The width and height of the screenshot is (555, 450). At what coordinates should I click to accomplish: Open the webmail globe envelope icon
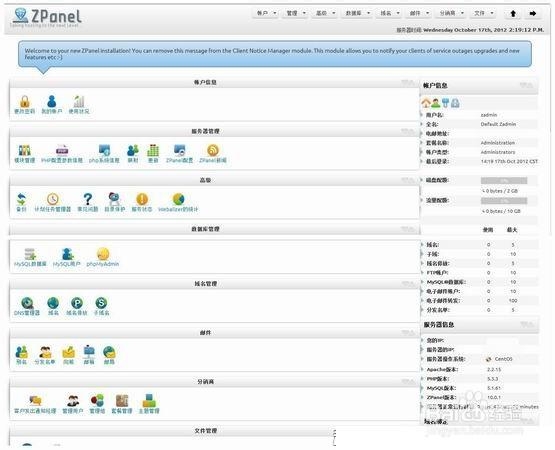(x=109, y=352)
